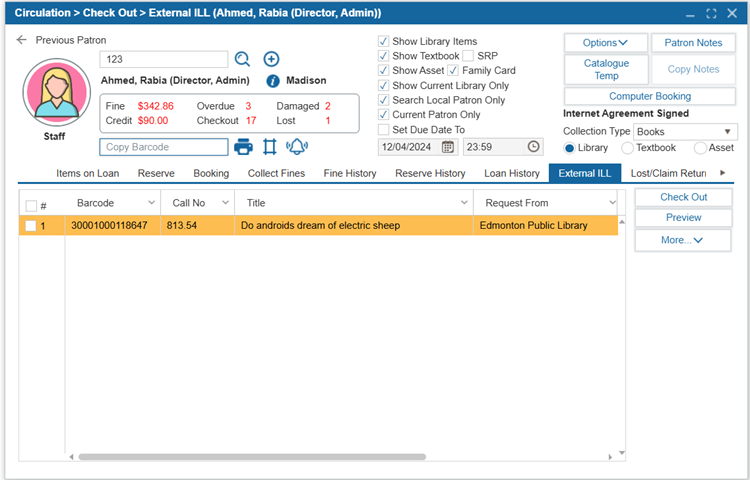This screenshot has height=480, width=750.
Task: Click the printer icon beside Copy Barcode
Action: (243, 147)
